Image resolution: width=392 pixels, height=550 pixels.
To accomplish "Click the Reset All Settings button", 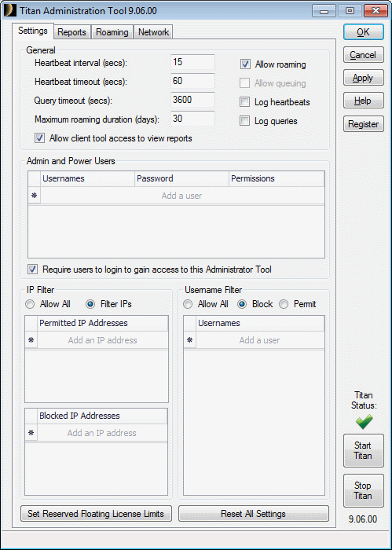I will point(254,514).
